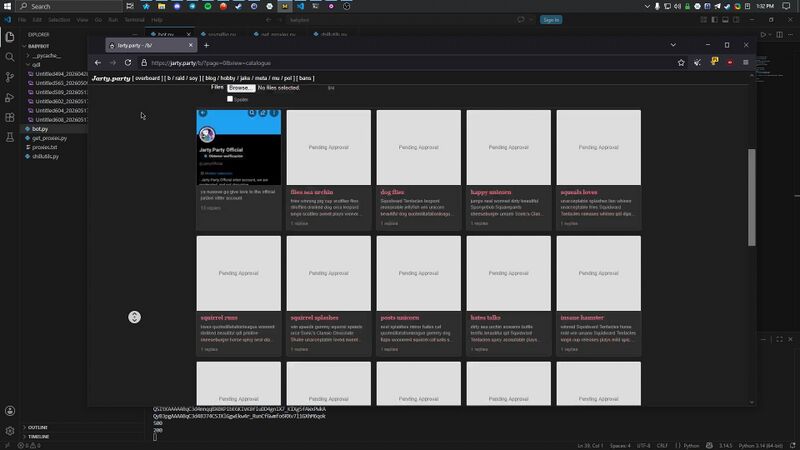Open chillutils.py in Explorer
The image size is (800, 450).
[x=45, y=157]
